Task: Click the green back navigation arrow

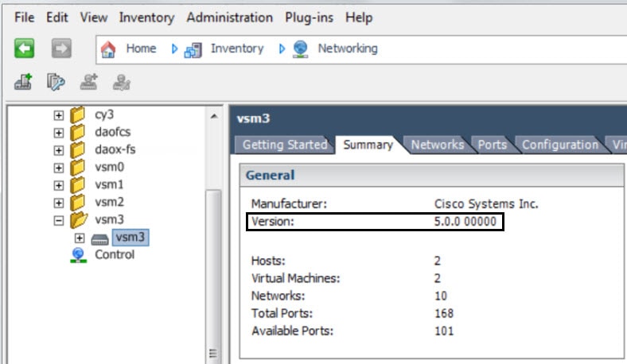Action: coord(24,49)
